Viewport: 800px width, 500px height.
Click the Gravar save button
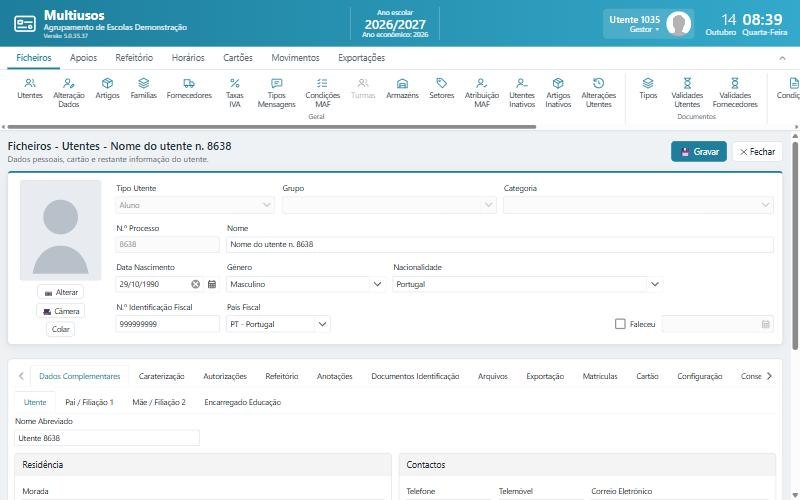[698, 152]
